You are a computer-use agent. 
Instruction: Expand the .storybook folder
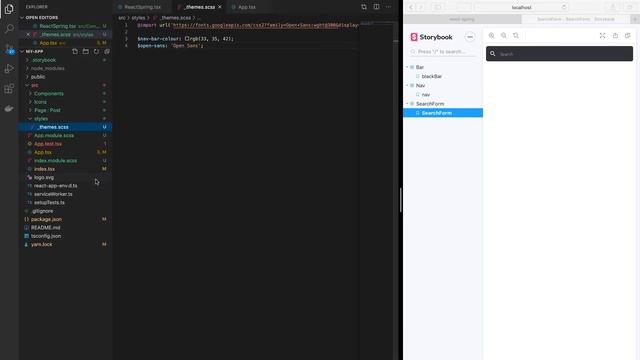(x=44, y=60)
